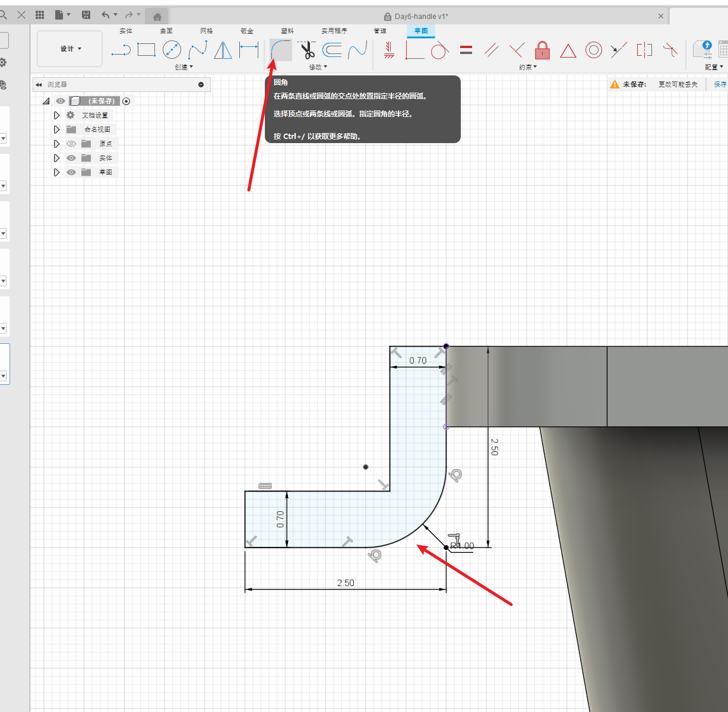Show the hidden 原点 origin folder
The width and height of the screenshot is (728, 712).
[71, 144]
